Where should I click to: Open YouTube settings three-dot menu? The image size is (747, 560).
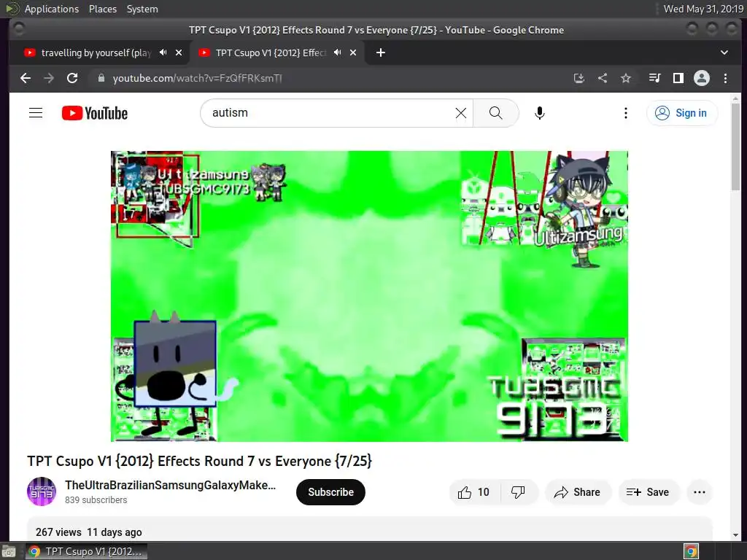click(625, 113)
